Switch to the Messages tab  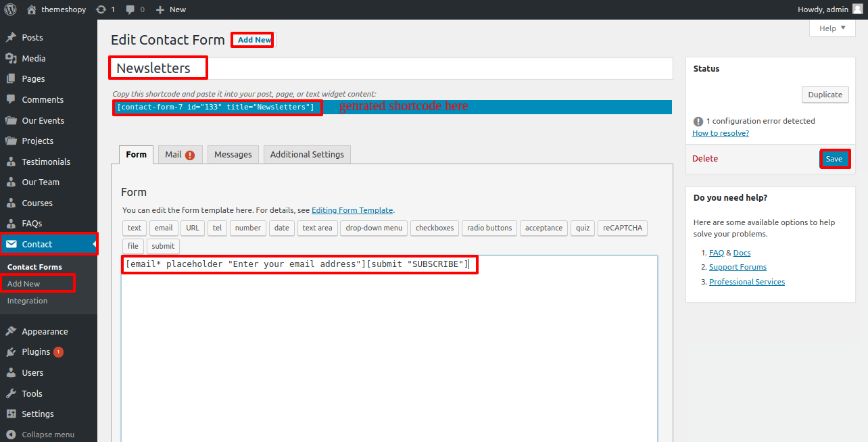233,154
